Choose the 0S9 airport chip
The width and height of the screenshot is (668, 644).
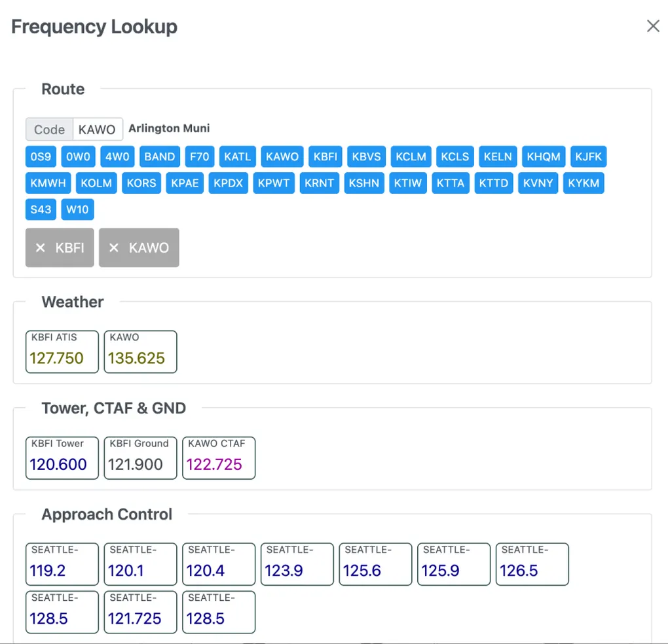pos(41,157)
